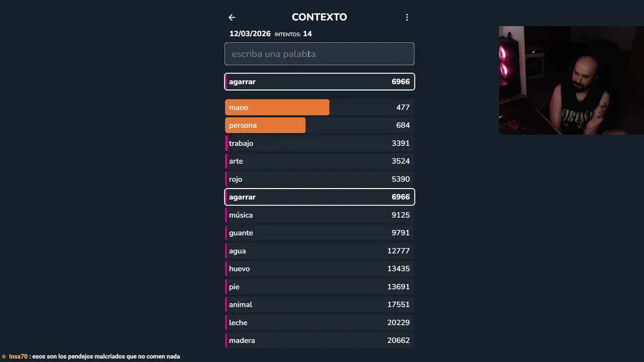Click the 'trabajo' guess row
The height and width of the screenshot is (362, 644).
[x=319, y=143]
